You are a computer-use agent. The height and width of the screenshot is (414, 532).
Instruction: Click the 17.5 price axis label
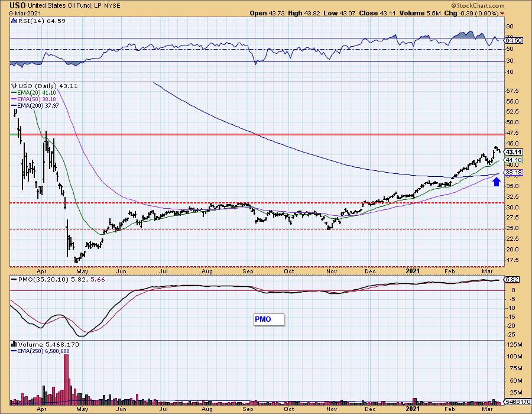(512, 260)
